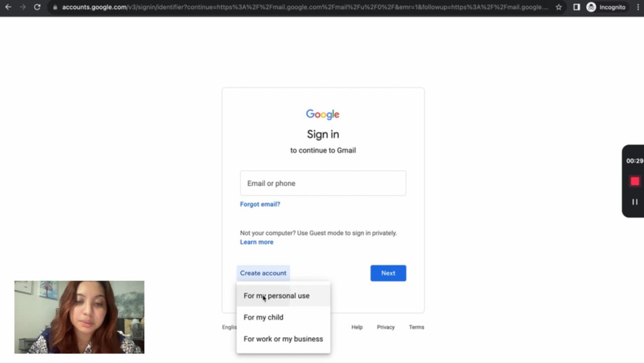The image size is (644, 363).
Task: Pause the screen recording
Action: [635, 202]
